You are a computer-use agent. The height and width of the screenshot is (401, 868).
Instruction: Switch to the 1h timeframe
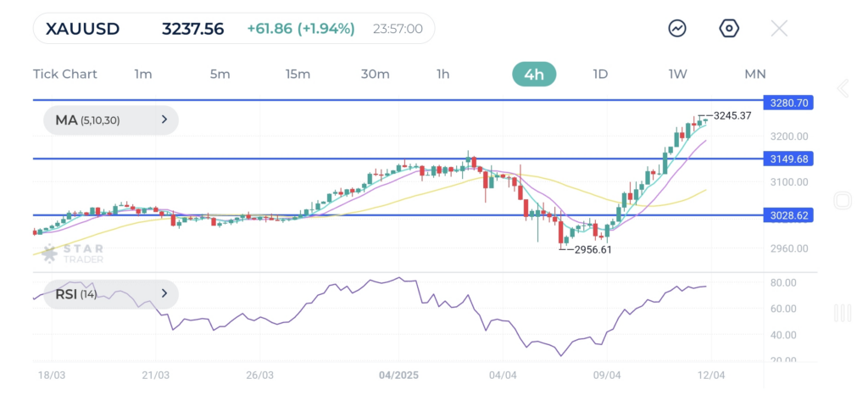pyautogui.click(x=442, y=74)
